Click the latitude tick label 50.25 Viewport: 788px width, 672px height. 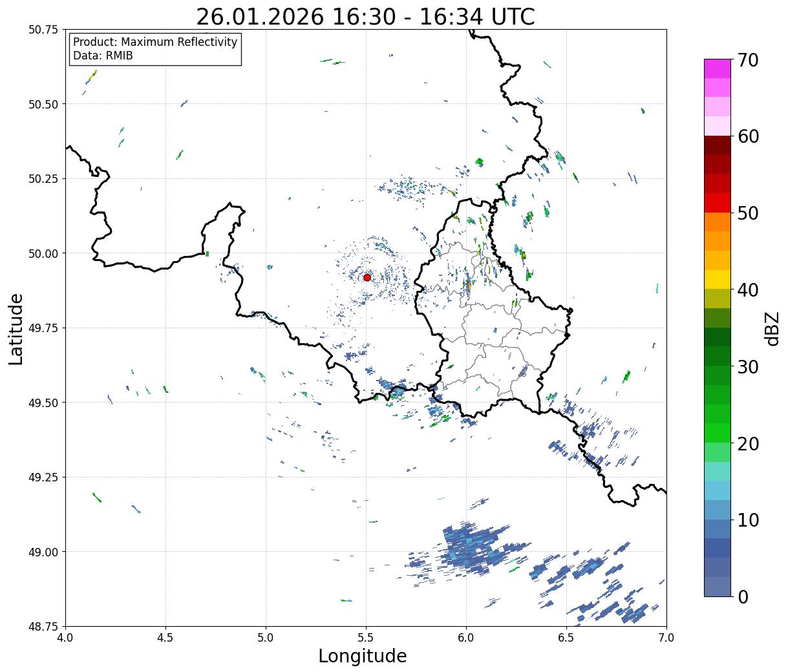pyautogui.click(x=43, y=179)
